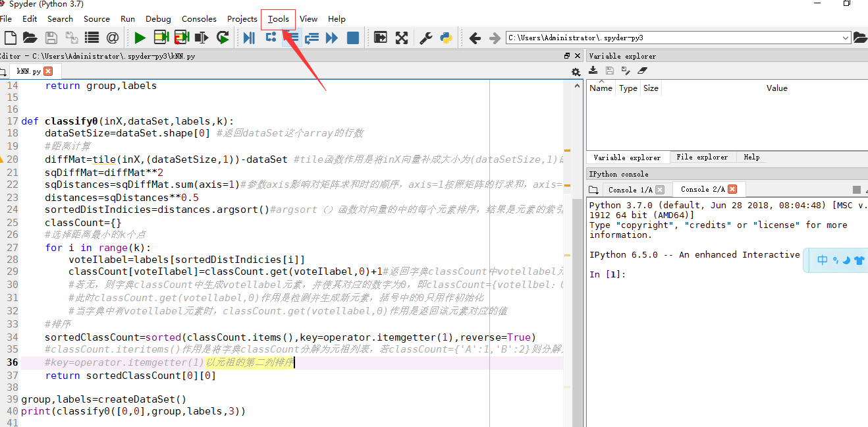This screenshot has width=868, height=427.
Task: Click Save data as icon with pencil
Action: pos(626,71)
